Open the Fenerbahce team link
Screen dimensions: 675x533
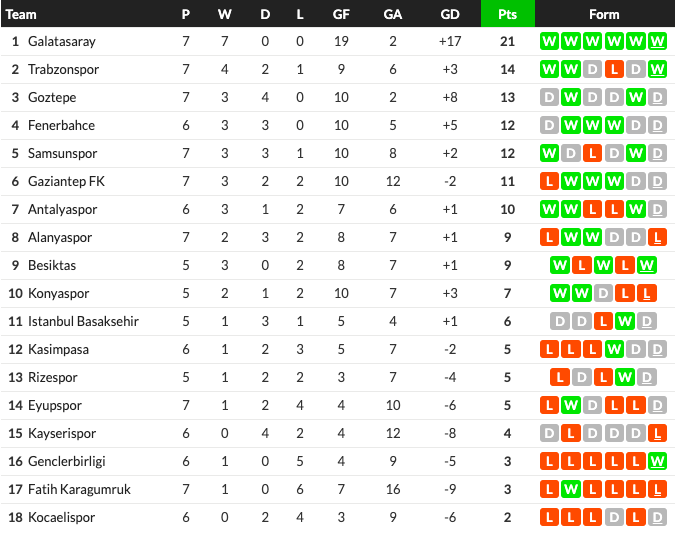[x=61, y=125]
